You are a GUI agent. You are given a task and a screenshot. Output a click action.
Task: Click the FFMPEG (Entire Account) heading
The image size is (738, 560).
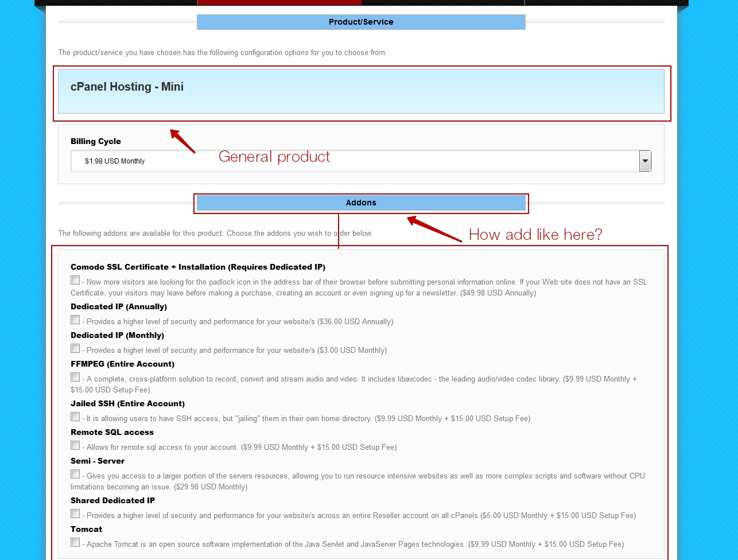coord(122,364)
